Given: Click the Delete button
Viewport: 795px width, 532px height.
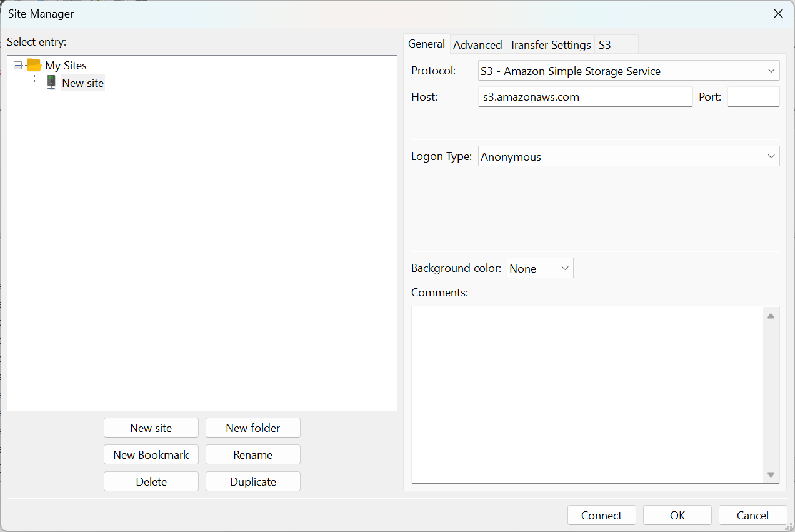Looking at the screenshot, I should [x=151, y=481].
